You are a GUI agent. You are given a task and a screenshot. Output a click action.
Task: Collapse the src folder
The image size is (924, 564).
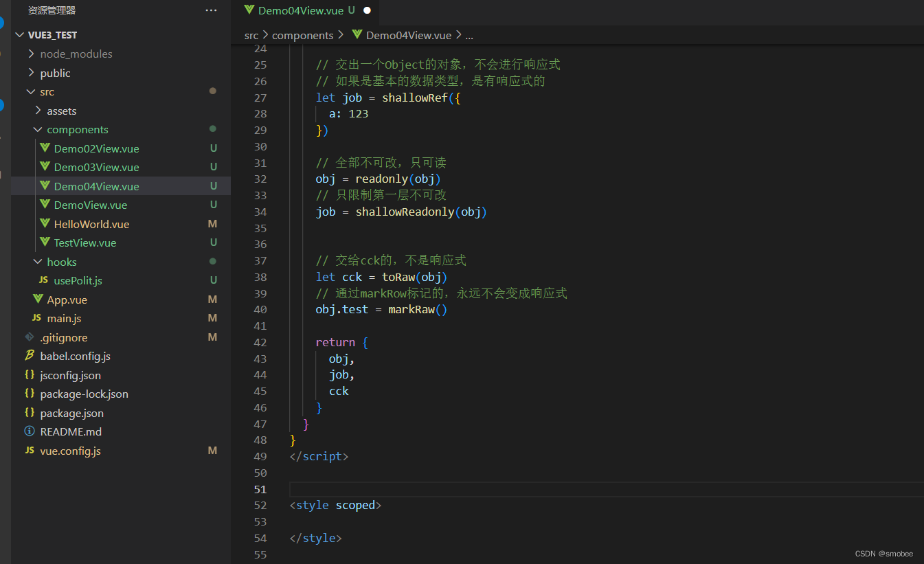coord(31,91)
